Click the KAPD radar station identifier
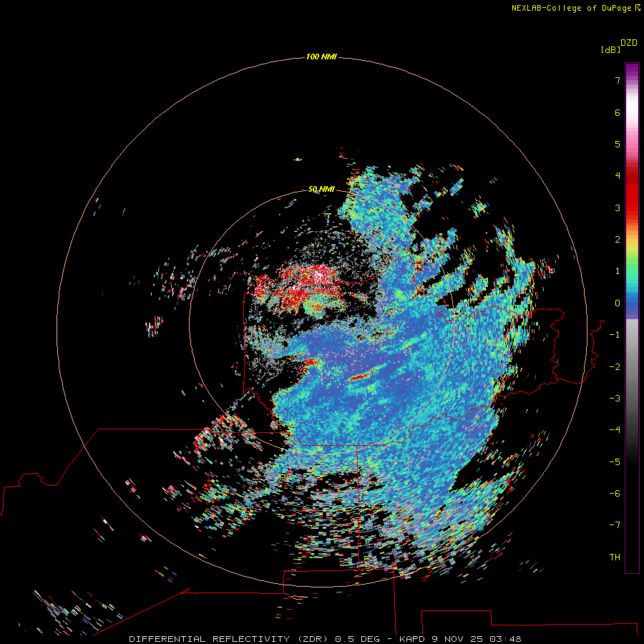 [x=413, y=639]
